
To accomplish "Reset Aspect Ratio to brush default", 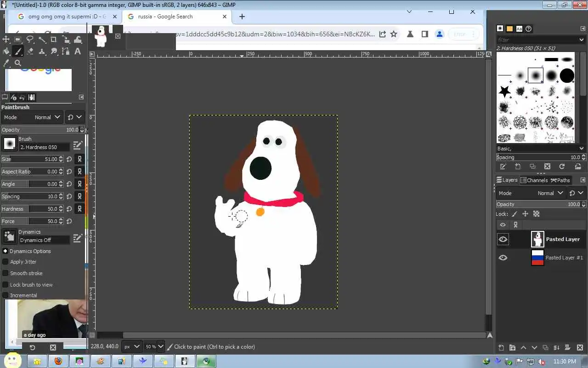I will click(69, 172).
